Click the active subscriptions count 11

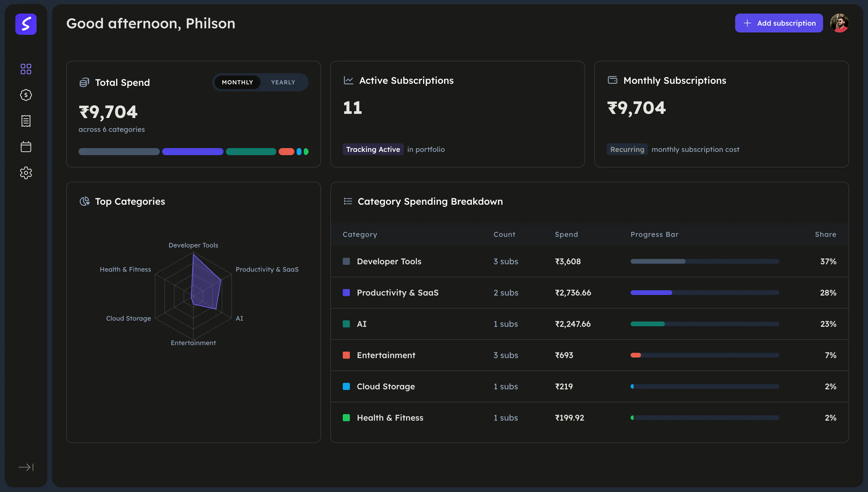pyautogui.click(x=352, y=108)
